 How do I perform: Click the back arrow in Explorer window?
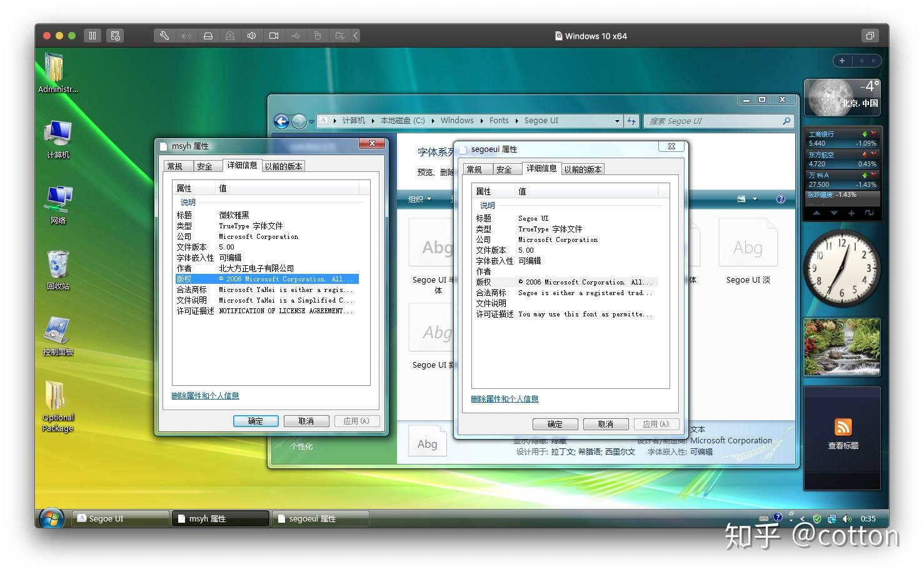(282, 121)
